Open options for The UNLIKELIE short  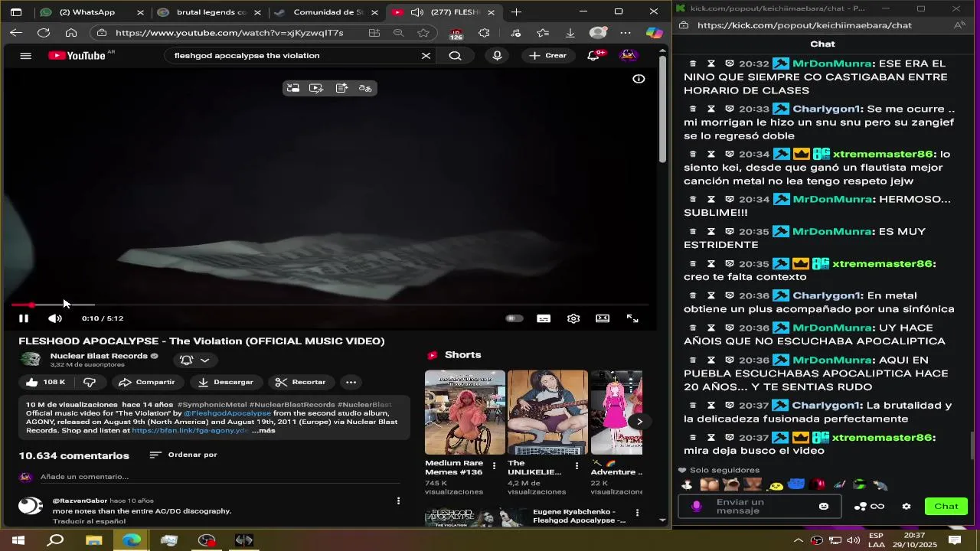click(577, 465)
